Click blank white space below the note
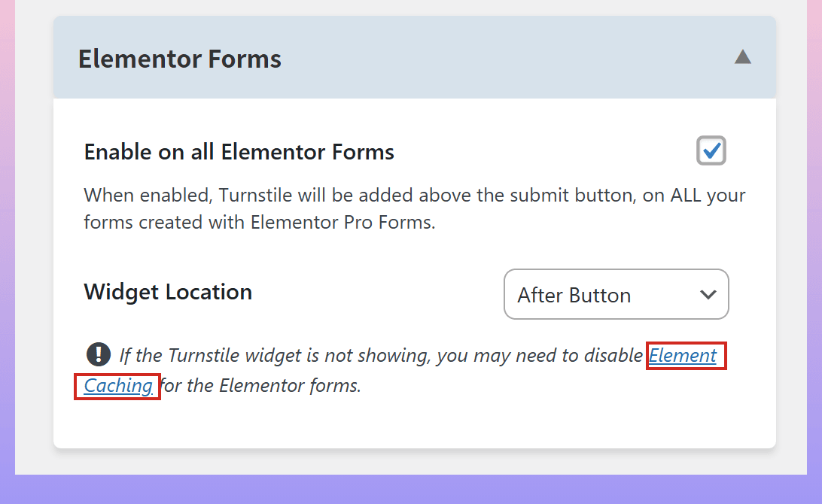 click(414, 423)
